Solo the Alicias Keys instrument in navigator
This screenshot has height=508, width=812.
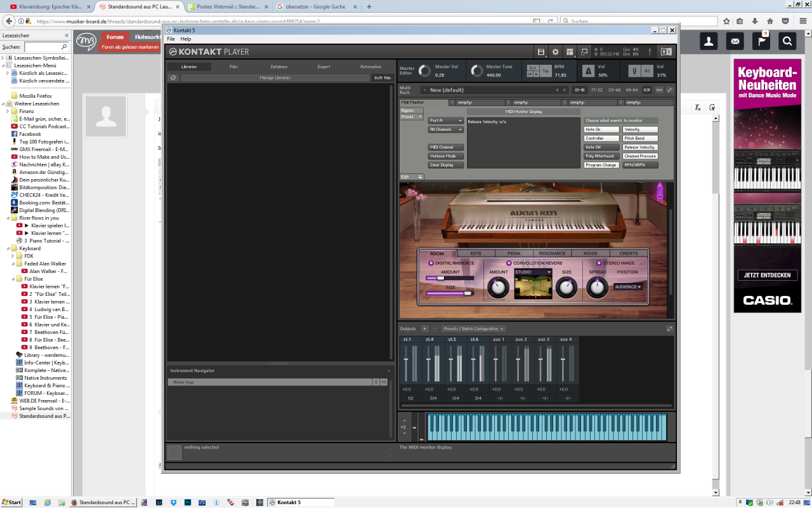[376, 382]
